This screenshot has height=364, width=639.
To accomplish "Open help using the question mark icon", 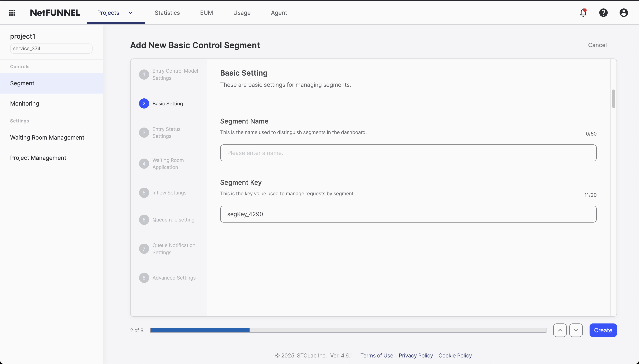I will (603, 12).
